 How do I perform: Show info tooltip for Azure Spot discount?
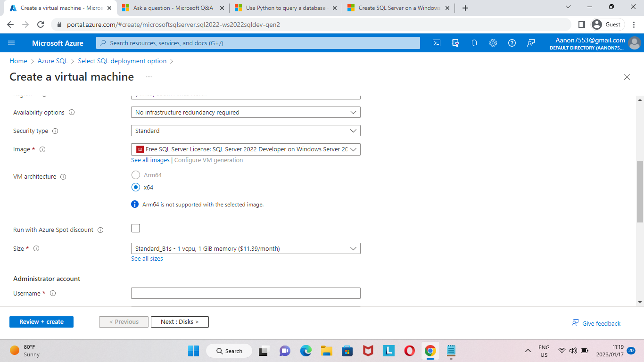pos(100,230)
